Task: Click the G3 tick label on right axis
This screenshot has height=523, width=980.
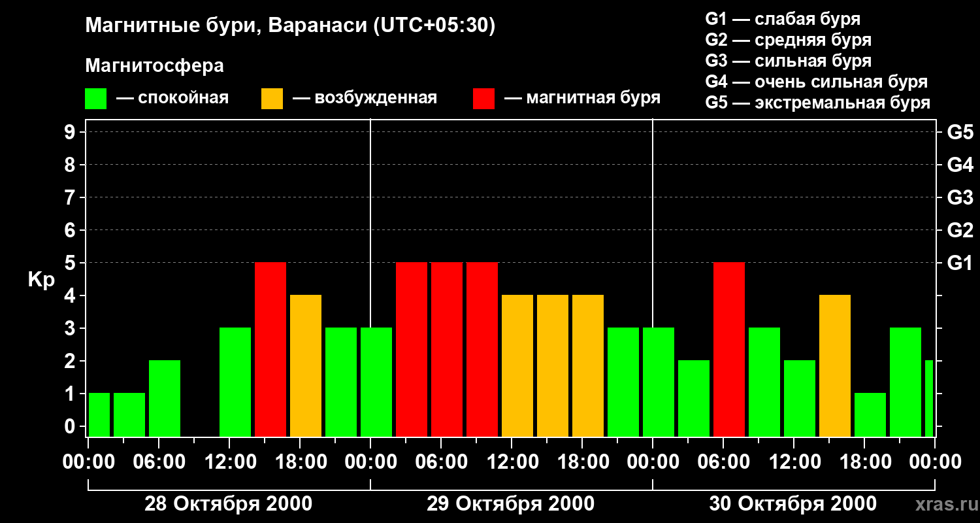Action: [960, 197]
